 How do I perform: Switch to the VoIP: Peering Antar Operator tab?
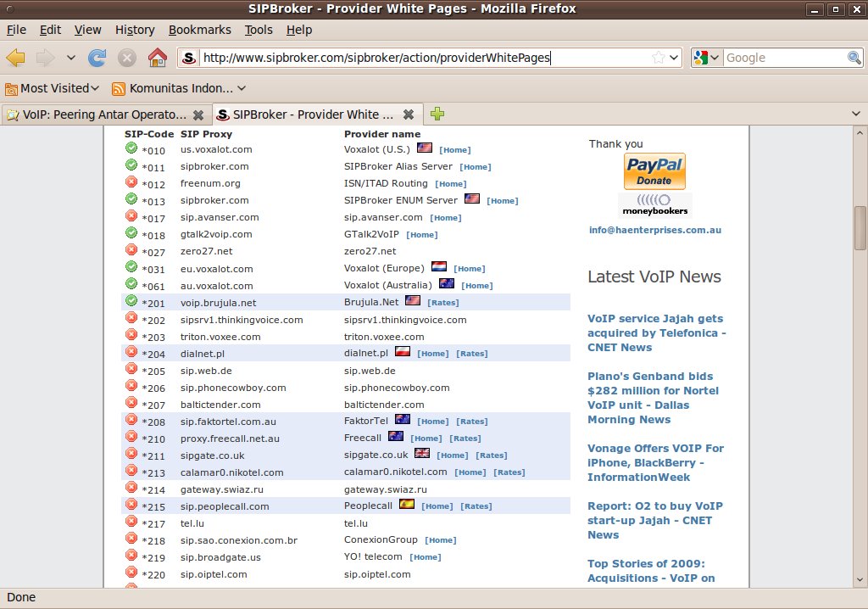[102, 115]
